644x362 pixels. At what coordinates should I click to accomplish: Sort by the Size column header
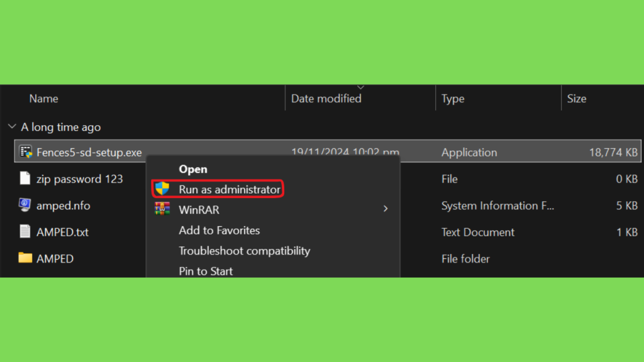coord(577,99)
